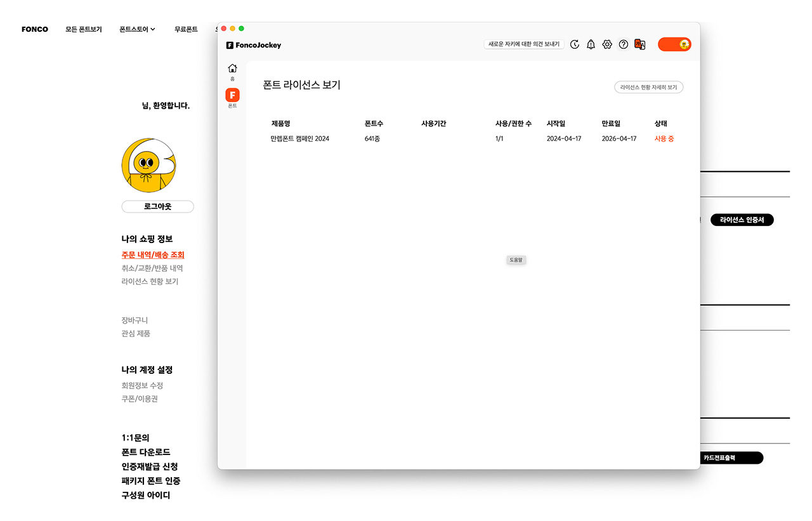Image resolution: width=812 pixels, height=521 pixels.
Task: Click the help question mark icon
Action: (624, 44)
